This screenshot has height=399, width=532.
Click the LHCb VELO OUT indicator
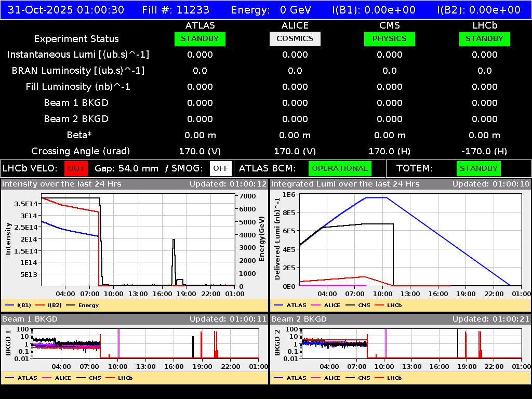[76, 168]
